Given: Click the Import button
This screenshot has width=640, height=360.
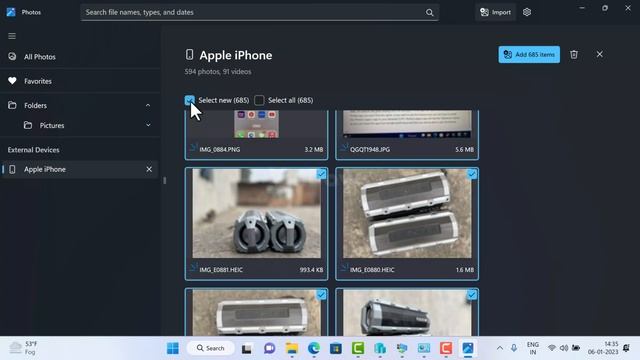Looking at the screenshot, I should 496,12.
